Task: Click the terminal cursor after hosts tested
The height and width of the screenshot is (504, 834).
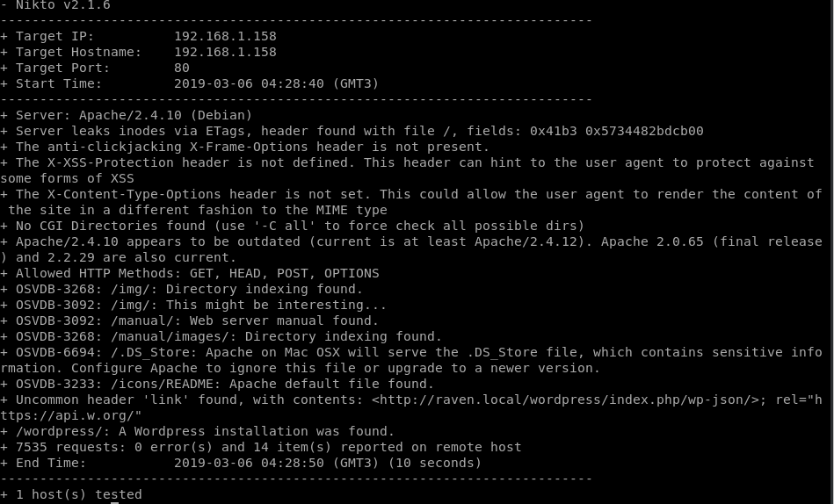Action: point(114,502)
